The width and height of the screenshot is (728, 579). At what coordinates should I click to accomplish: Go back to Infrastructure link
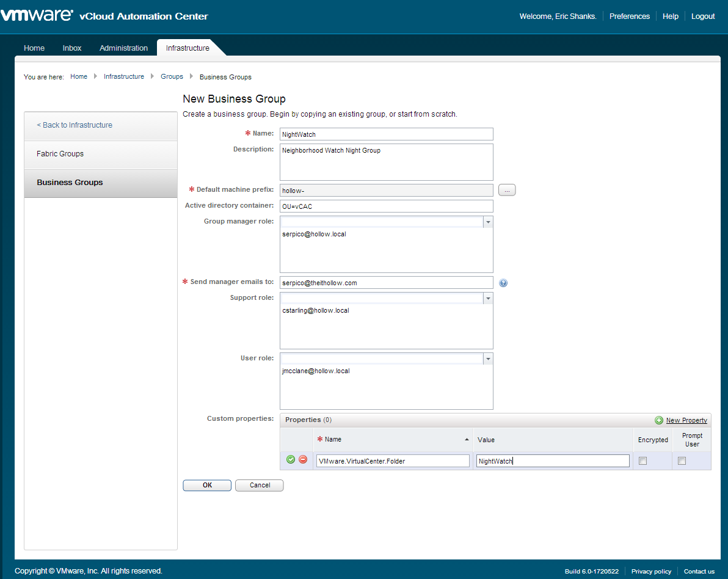pos(75,125)
